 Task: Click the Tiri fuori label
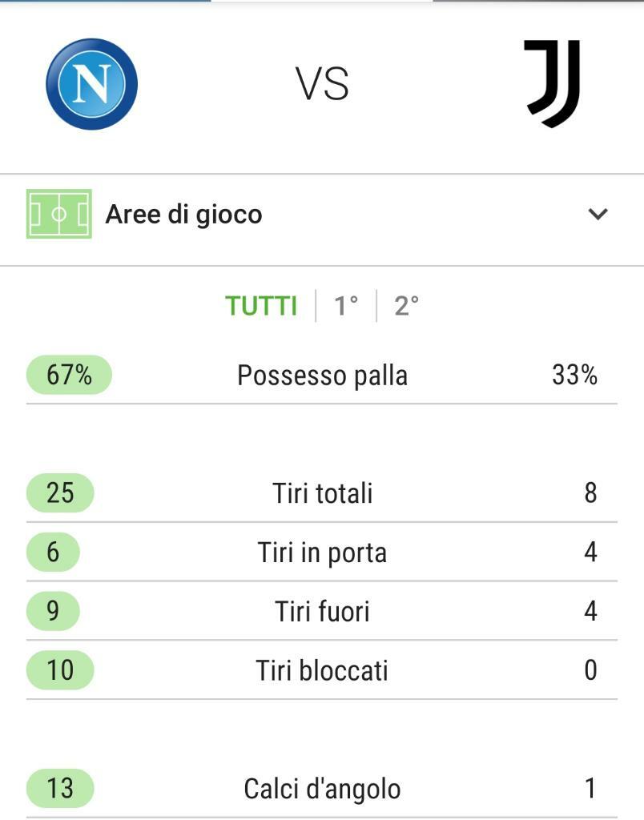coord(322,611)
